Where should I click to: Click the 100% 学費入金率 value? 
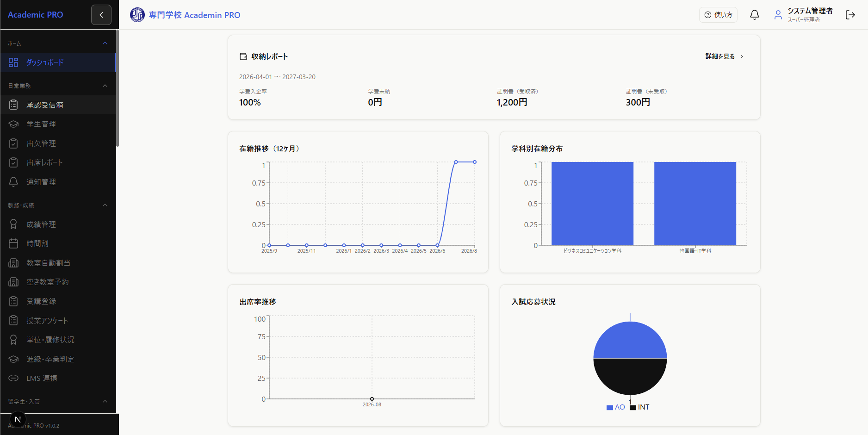click(250, 102)
